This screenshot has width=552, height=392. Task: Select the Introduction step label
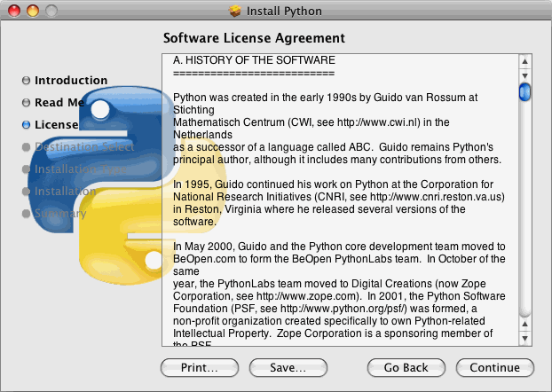tap(71, 81)
